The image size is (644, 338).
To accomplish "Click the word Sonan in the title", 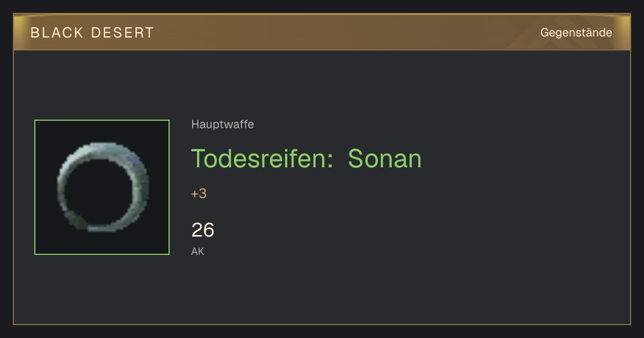I will pyautogui.click(x=385, y=159).
